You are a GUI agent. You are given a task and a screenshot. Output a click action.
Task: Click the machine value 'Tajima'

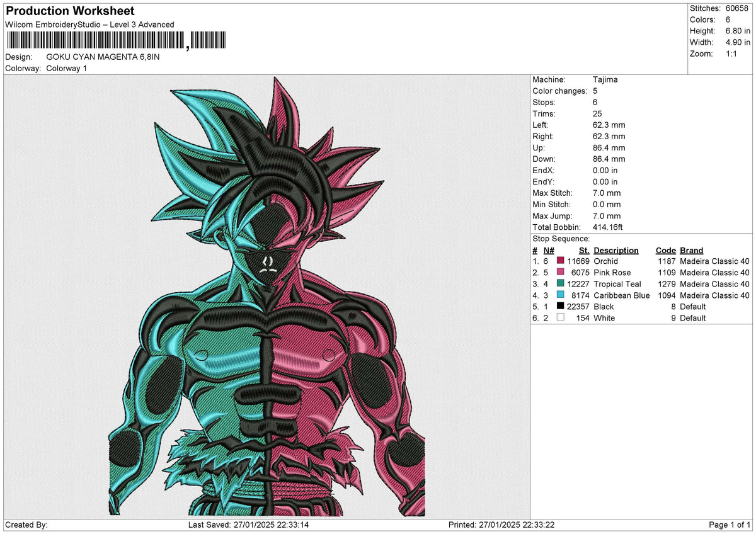pos(605,79)
